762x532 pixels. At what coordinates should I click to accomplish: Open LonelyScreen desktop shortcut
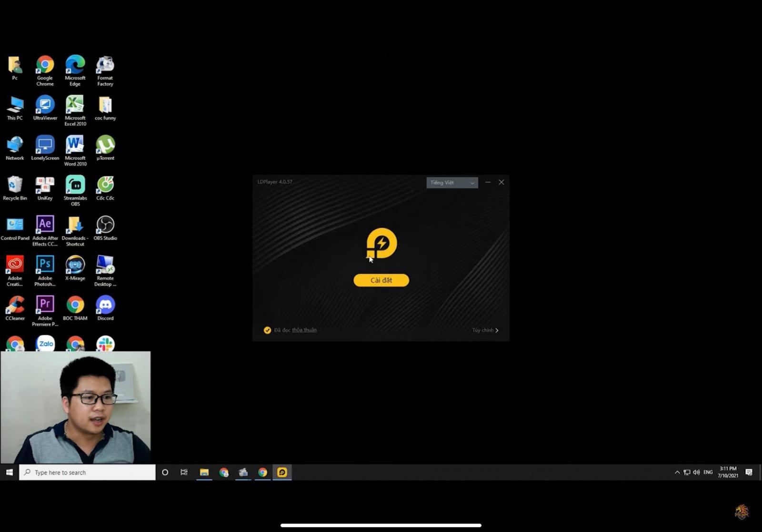click(x=45, y=148)
